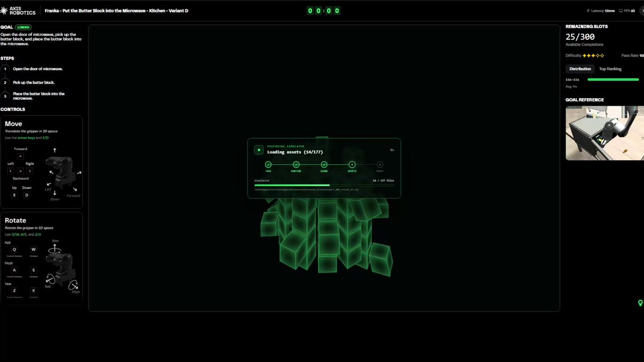The image size is (644, 362).
Task: Click the LIBERO goal badge
Action: pyautogui.click(x=23, y=27)
